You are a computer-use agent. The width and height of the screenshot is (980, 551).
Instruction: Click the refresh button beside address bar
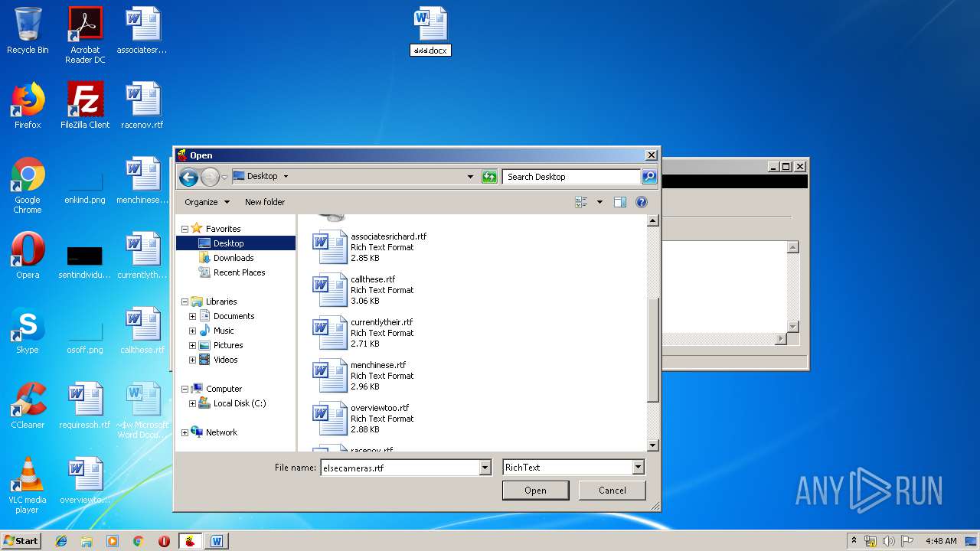489,177
